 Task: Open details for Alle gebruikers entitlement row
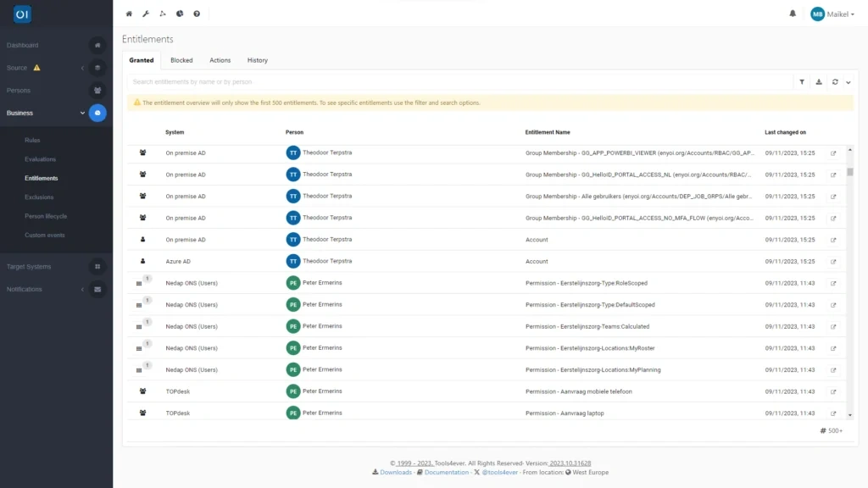(833, 197)
